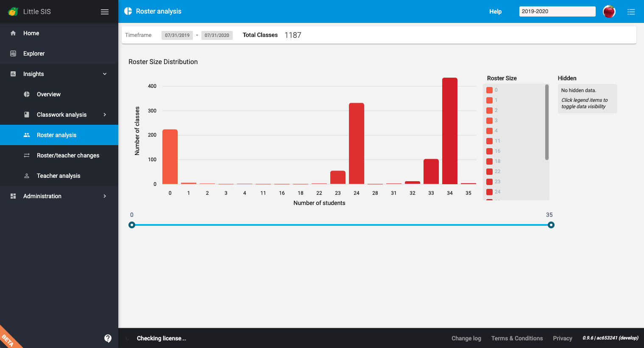Viewport: 644px width, 348px height.
Task: Click the Teacher analysis person icon
Action: tap(27, 176)
